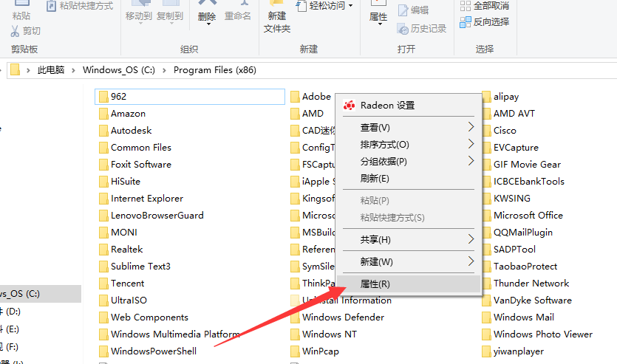
Task: Open Radeon 设置 from context menu
Action: [x=409, y=106]
